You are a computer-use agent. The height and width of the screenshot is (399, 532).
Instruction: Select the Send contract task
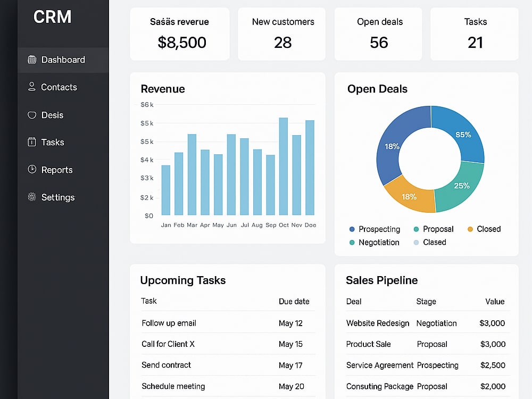coord(166,365)
